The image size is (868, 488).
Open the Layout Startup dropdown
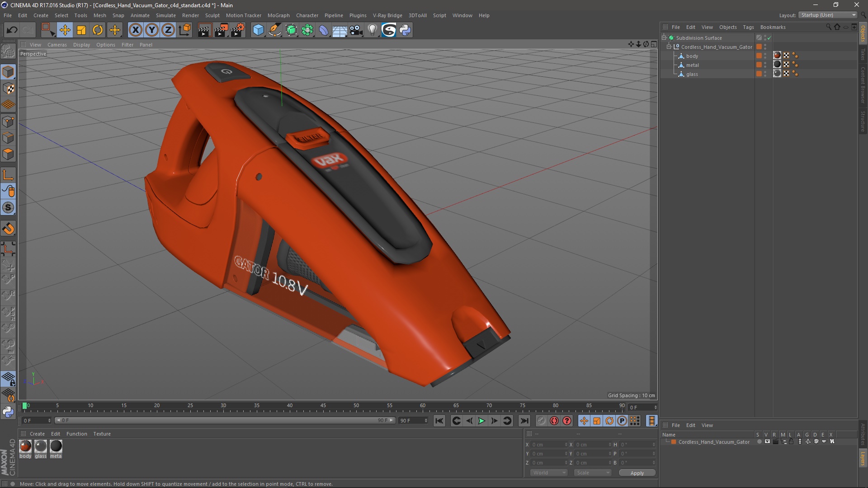(828, 15)
